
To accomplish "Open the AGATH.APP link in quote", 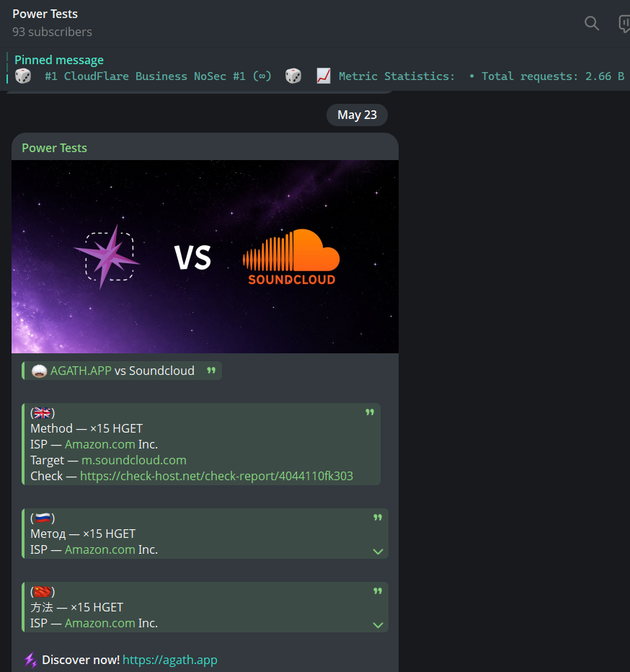I will 81,371.
